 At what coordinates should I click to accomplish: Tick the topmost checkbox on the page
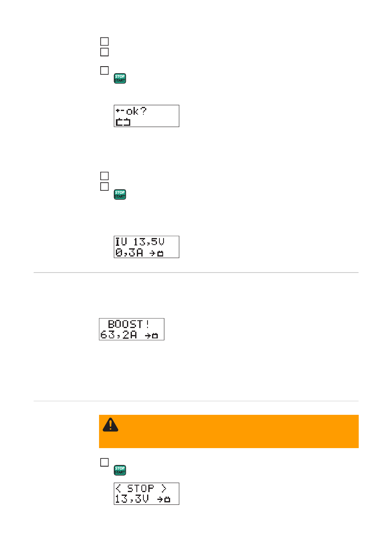click(x=105, y=42)
